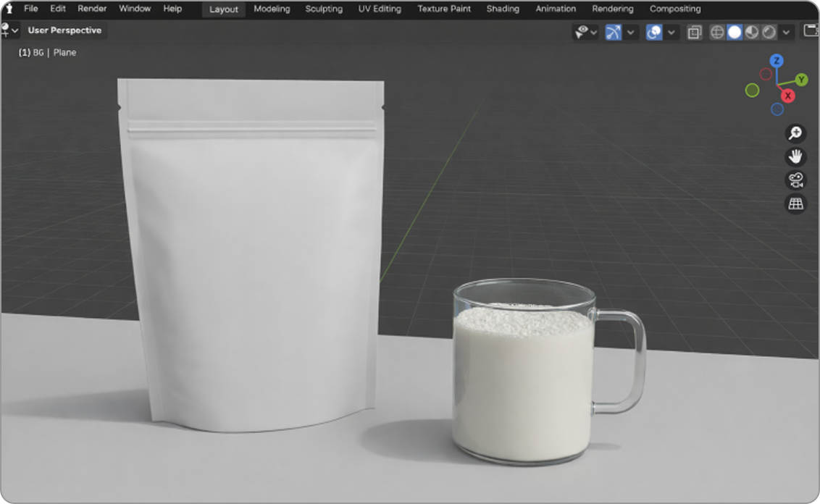Click the blue Z axis gizmo handle

[x=776, y=61]
